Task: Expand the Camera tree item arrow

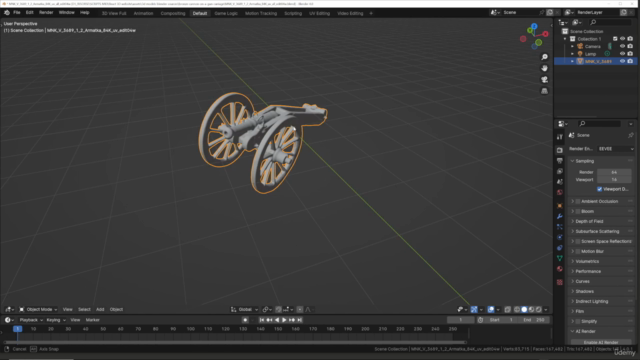Action: [572, 47]
